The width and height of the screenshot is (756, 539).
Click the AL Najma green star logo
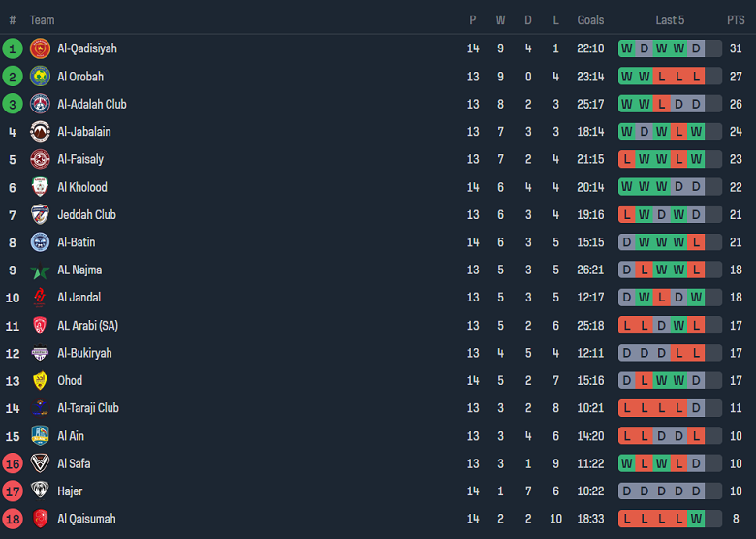point(40,270)
